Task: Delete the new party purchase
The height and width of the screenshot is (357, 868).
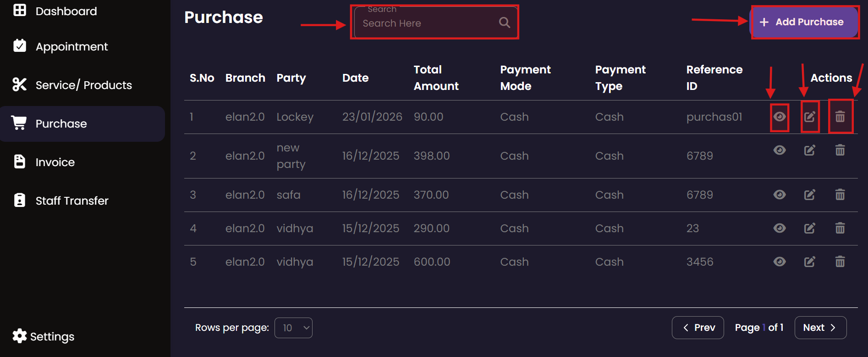Action: coord(840,150)
